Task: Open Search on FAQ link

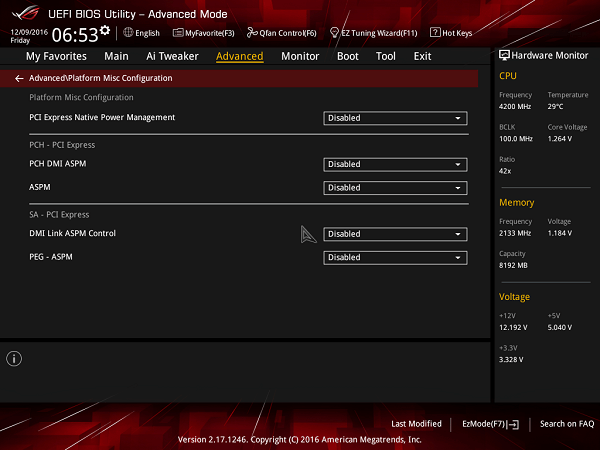Action: [x=567, y=424]
